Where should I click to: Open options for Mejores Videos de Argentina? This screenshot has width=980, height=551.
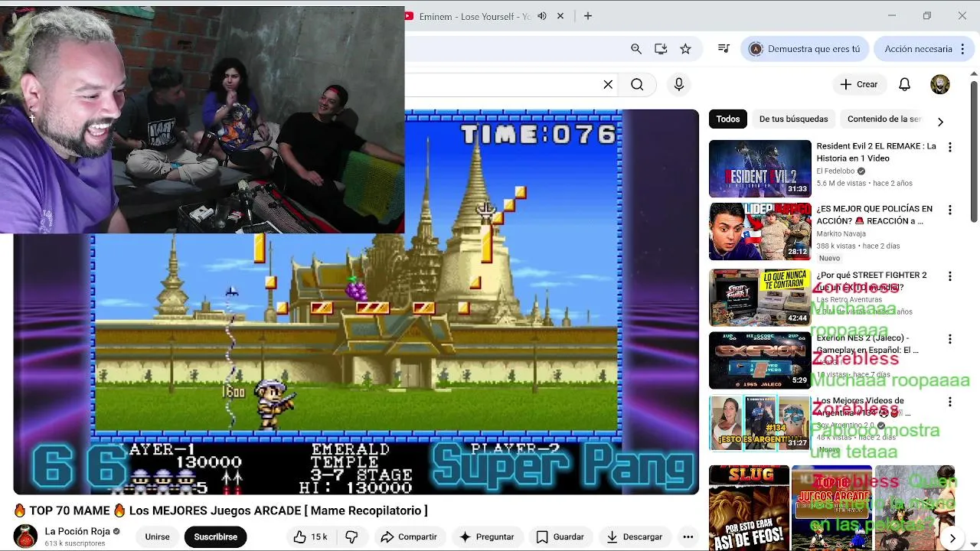tap(949, 402)
